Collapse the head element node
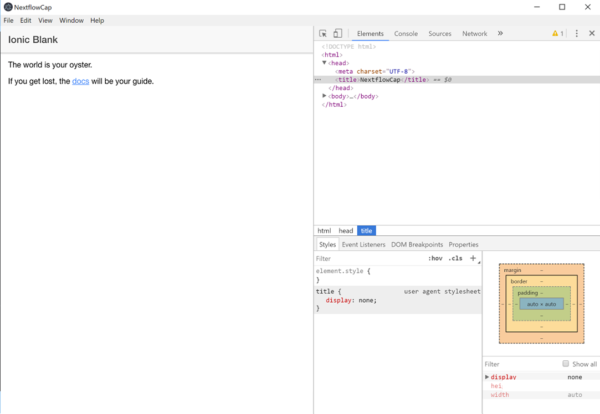Viewport: 600px width, 414px height. 324,63
